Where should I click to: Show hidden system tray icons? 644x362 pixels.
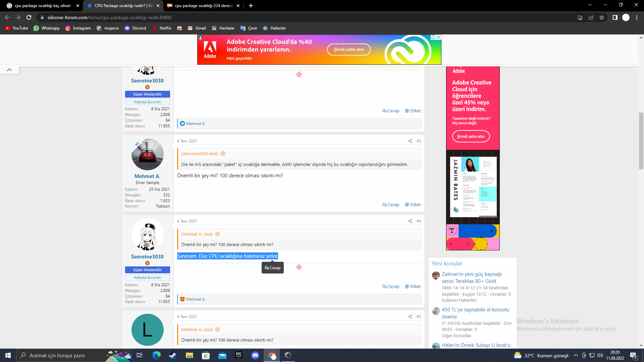tap(576, 355)
